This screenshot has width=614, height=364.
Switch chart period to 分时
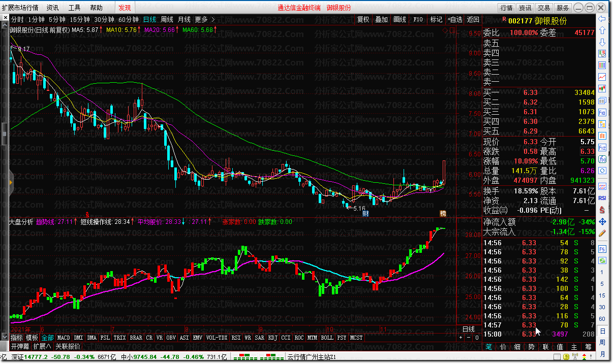coord(18,19)
